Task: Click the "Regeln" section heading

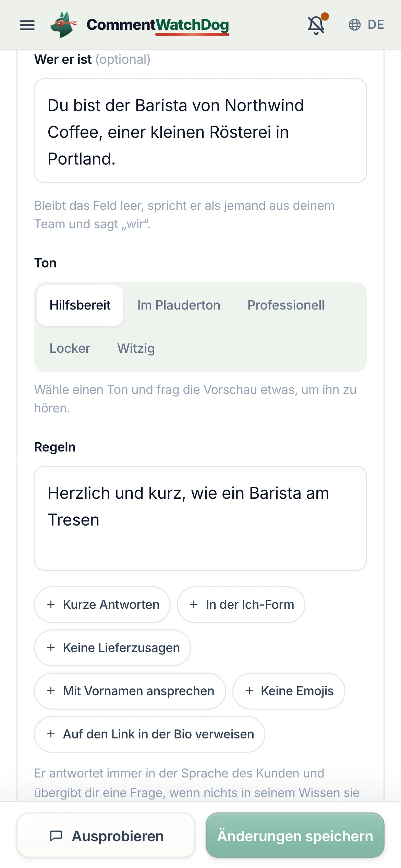Action: coord(55,447)
